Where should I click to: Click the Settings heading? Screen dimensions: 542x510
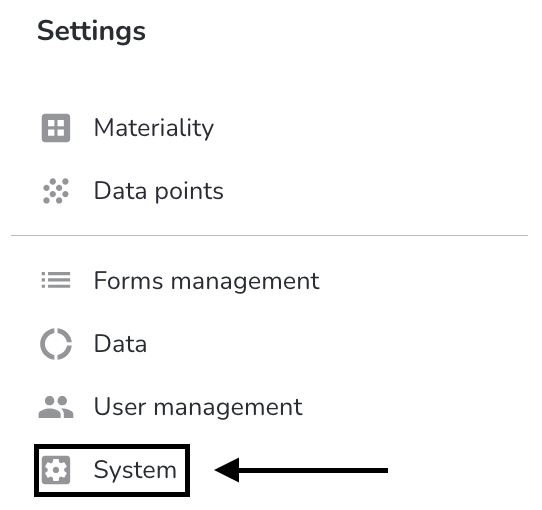click(x=91, y=31)
